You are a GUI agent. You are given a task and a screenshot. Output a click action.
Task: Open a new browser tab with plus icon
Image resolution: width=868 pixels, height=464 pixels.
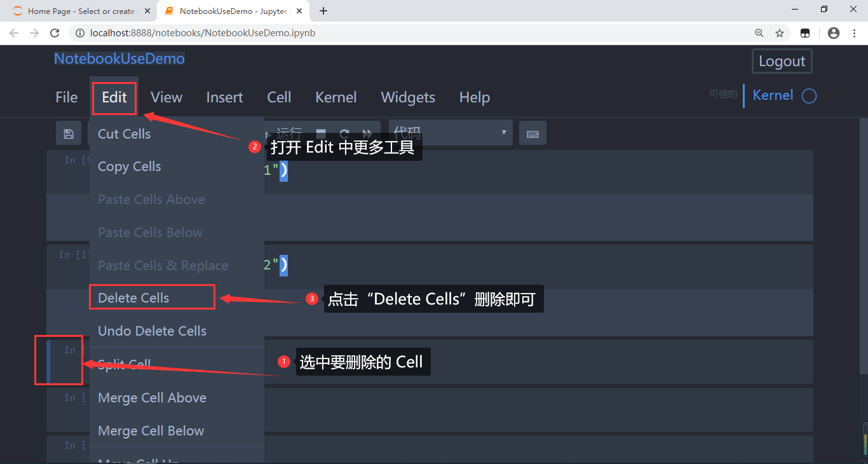click(x=323, y=11)
